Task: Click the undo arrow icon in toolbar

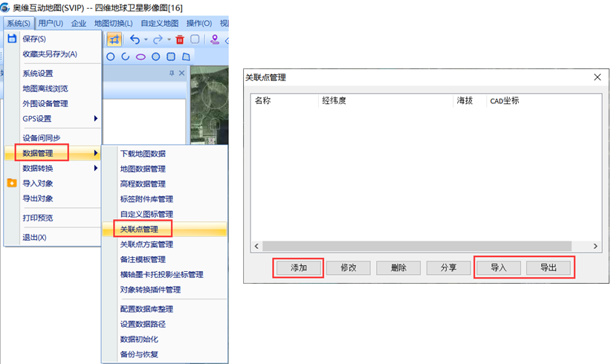Action: [x=135, y=39]
